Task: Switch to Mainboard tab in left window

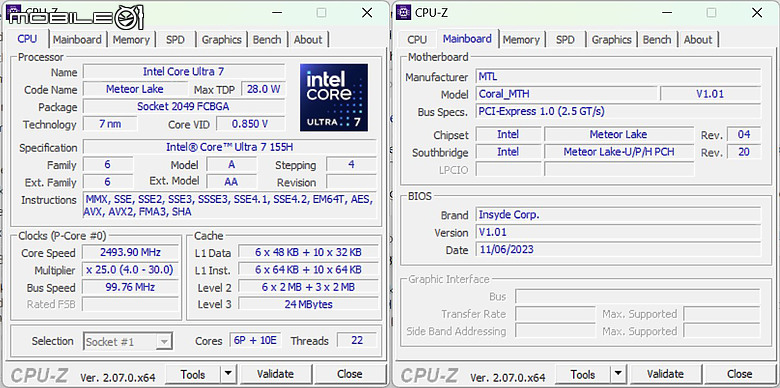Action: point(77,40)
